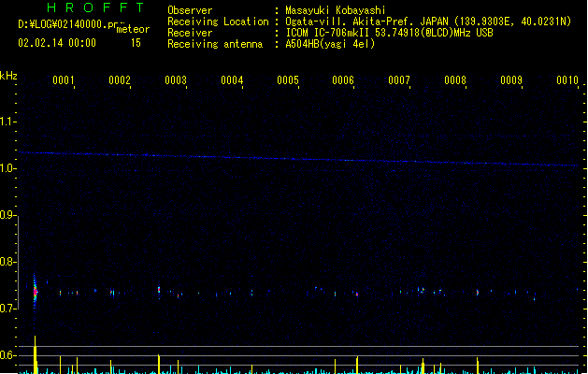
Task: Click the kHz axis unit label
Action: (8, 76)
